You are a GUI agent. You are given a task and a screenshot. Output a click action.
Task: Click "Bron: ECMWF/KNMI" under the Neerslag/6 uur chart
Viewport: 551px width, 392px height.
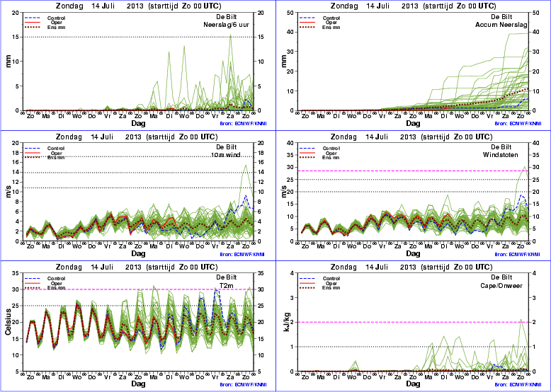click(x=242, y=124)
